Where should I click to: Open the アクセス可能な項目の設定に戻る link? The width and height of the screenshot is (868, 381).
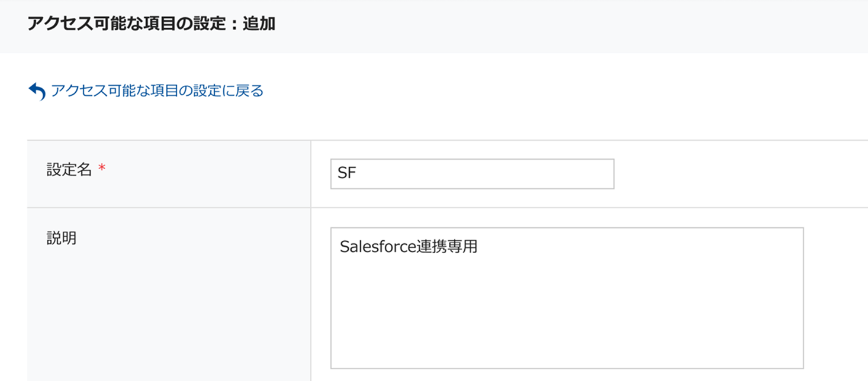point(157,91)
